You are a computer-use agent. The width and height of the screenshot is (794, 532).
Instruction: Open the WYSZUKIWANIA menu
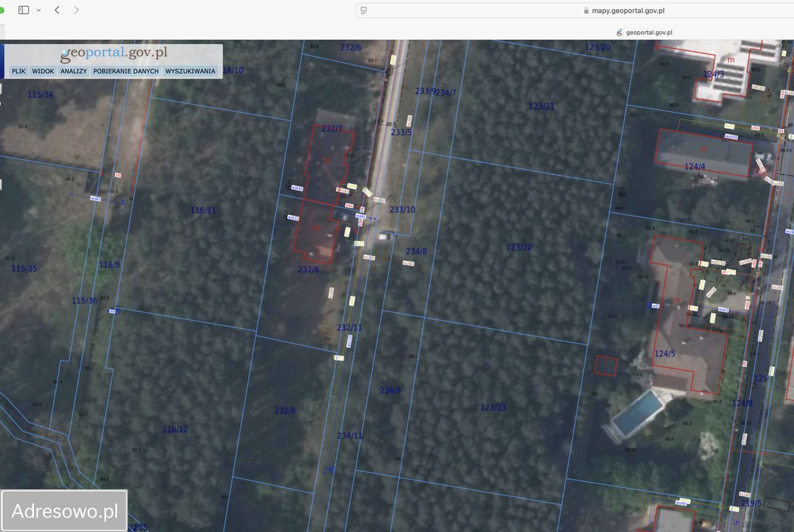point(190,71)
